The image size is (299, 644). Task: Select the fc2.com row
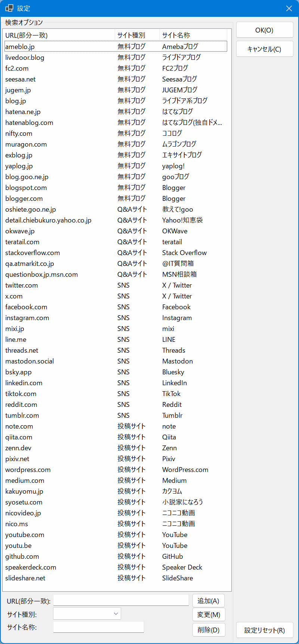tap(115, 68)
